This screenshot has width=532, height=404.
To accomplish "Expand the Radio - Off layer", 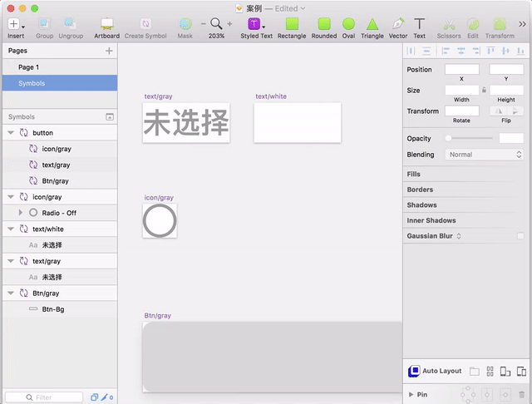I will coord(20,213).
